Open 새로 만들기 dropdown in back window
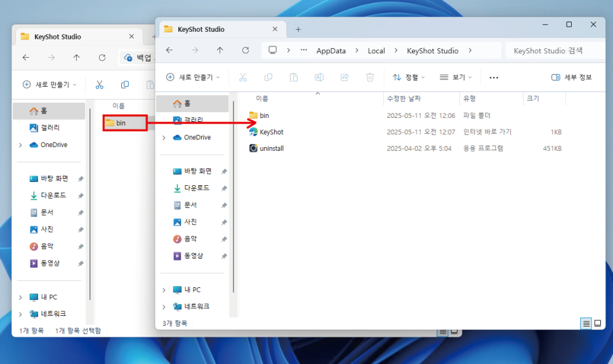613x364 pixels. click(49, 85)
